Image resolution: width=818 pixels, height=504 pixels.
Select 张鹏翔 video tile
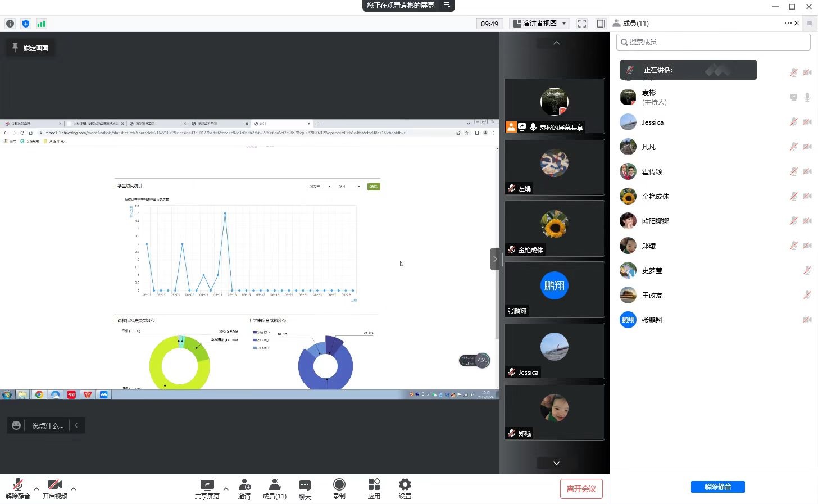pyautogui.click(x=555, y=289)
